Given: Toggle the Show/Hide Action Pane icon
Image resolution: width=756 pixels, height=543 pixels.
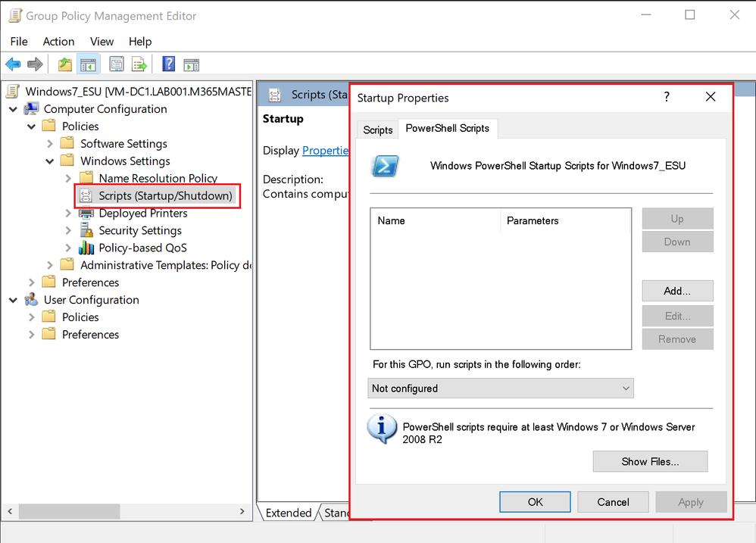Looking at the screenshot, I should (192, 64).
